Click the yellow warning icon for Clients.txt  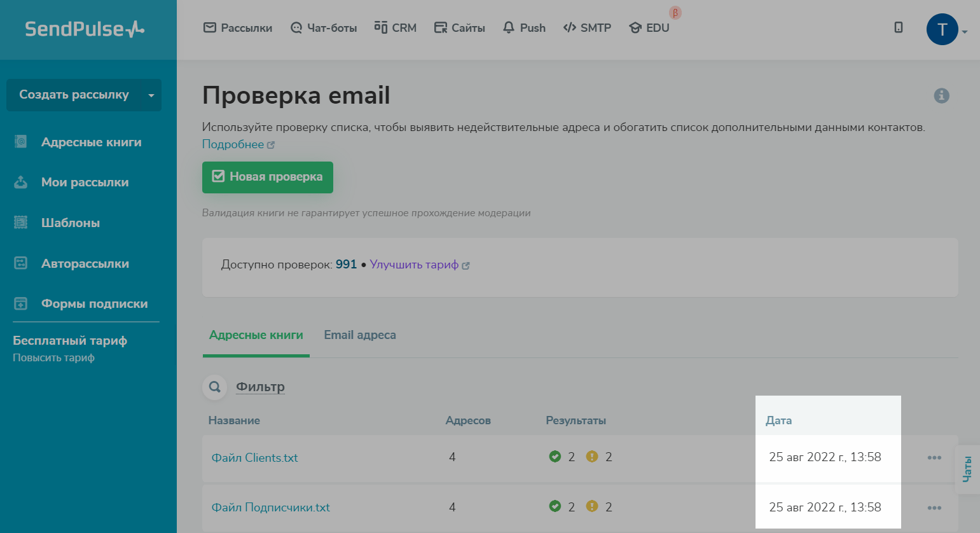pos(592,457)
